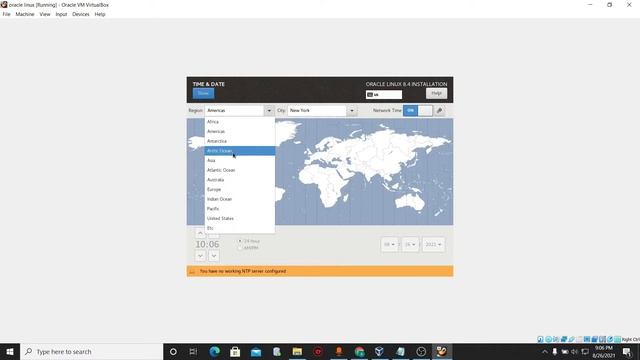Choose Pacific in the Region list

tap(240, 209)
